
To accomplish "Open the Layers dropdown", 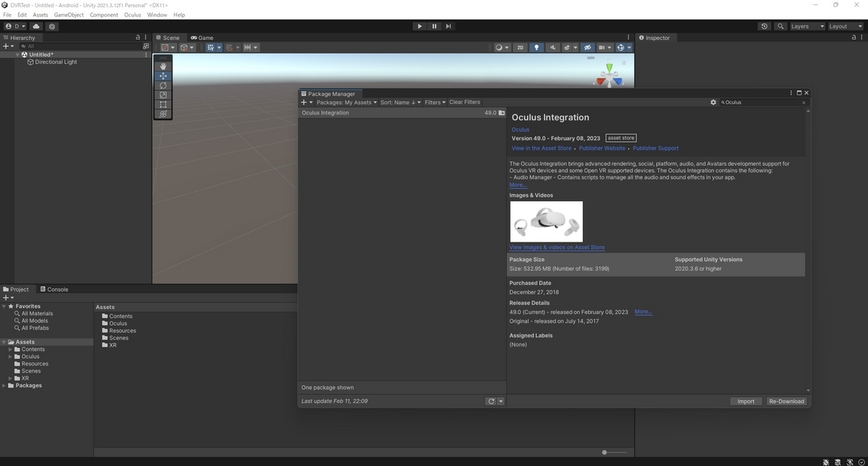I will point(807,26).
